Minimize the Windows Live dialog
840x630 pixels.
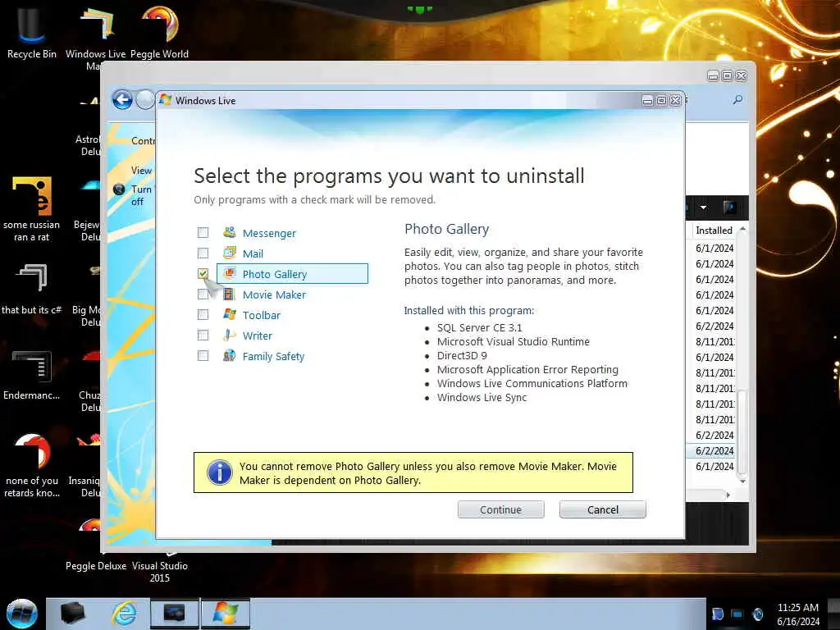(x=647, y=100)
